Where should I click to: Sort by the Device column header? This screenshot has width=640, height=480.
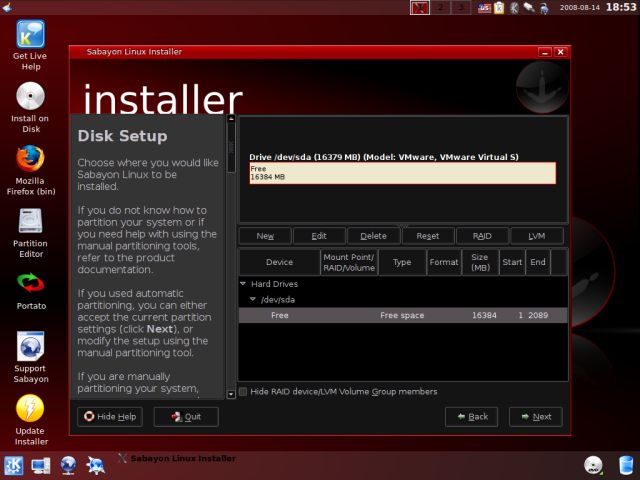pos(280,262)
